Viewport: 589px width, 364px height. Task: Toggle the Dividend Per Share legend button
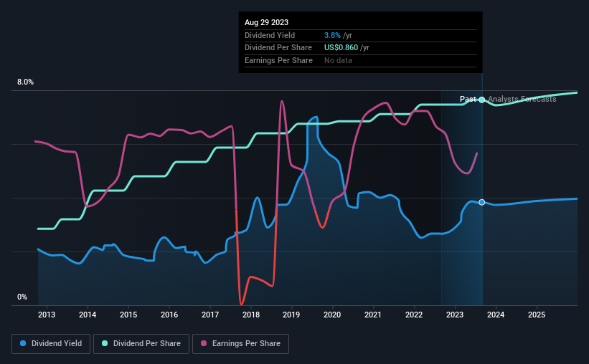coord(141,344)
